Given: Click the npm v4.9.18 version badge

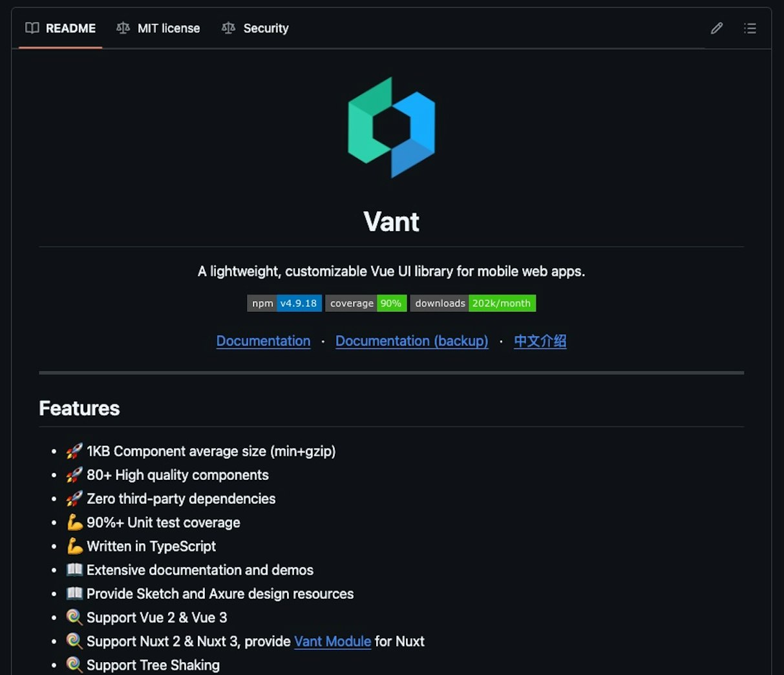Looking at the screenshot, I should [x=284, y=304].
